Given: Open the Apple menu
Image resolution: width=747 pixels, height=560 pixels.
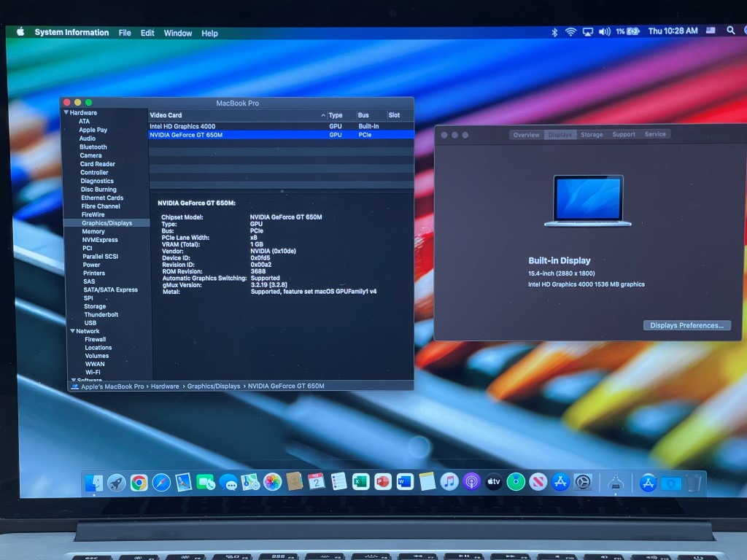Looking at the screenshot, I should click(x=20, y=32).
